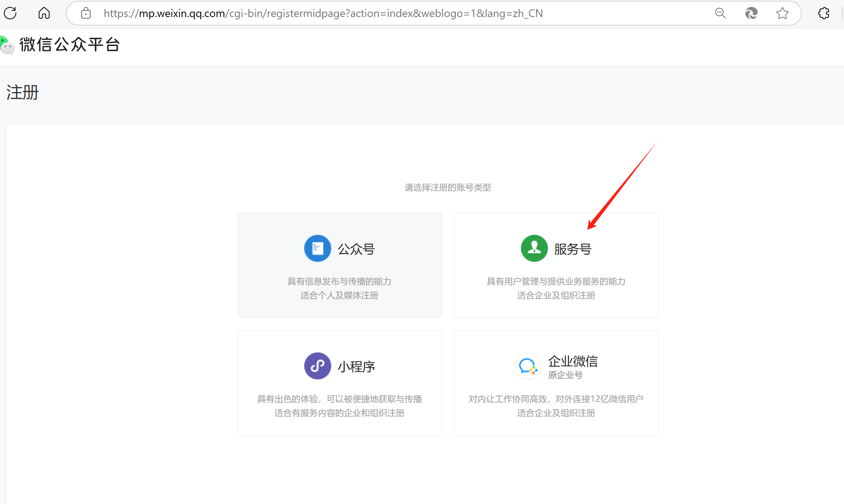View site info via the lock icon
Screen dimensions: 844x504
tap(86, 13)
